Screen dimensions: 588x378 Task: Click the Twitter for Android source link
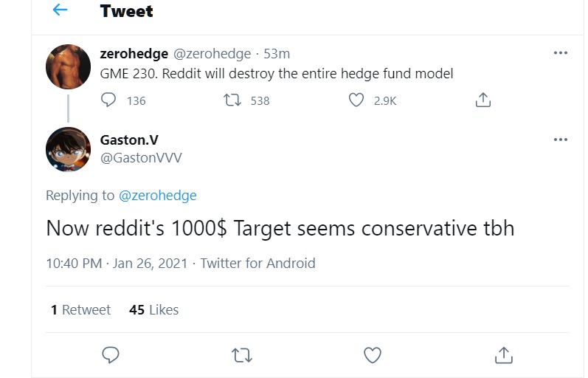(x=257, y=264)
